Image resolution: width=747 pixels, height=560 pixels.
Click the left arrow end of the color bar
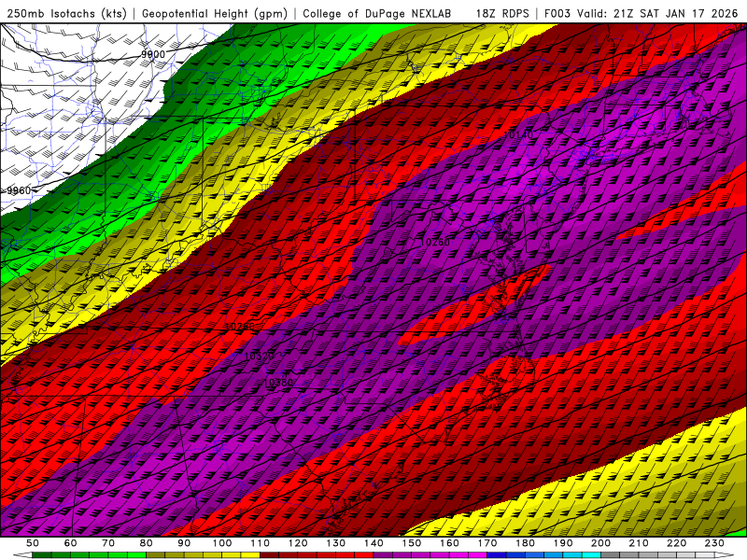point(22,555)
